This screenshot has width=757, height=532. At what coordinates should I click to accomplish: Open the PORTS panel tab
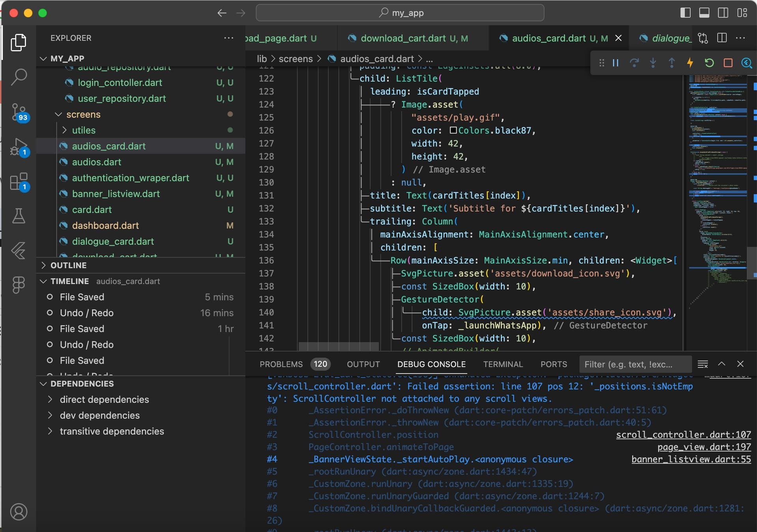[x=554, y=364]
